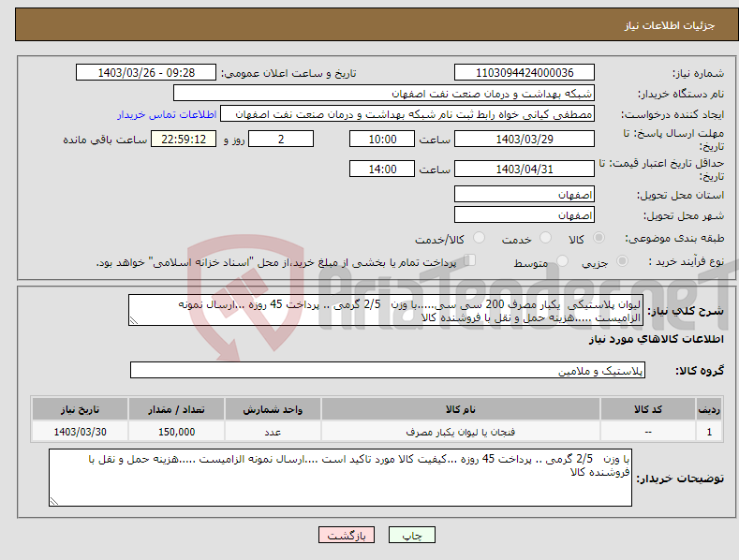Viewport: 739px width, 560px height.
Task: Click the remaining time field 22:59:12
Action: click(x=184, y=139)
